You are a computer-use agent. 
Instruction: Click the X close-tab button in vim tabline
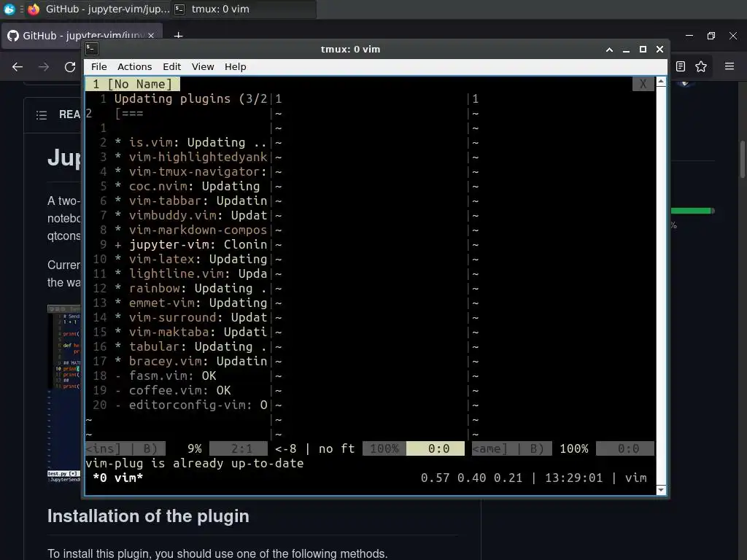(643, 85)
